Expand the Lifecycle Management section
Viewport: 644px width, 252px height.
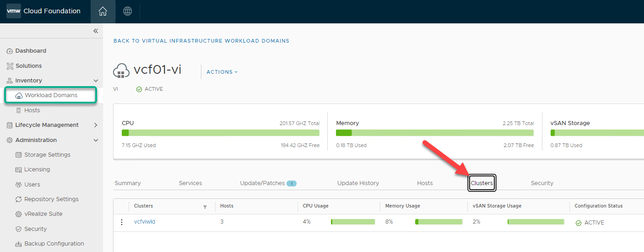pyautogui.click(x=96, y=125)
